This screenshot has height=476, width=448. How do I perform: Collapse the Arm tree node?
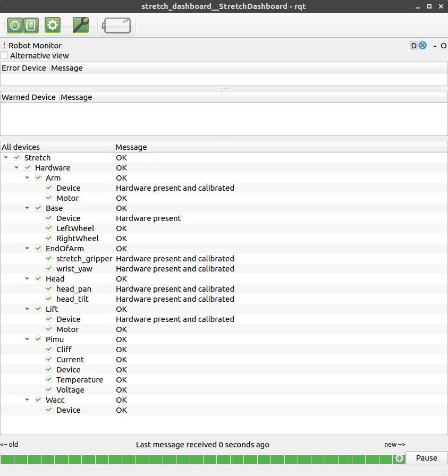(27, 177)
